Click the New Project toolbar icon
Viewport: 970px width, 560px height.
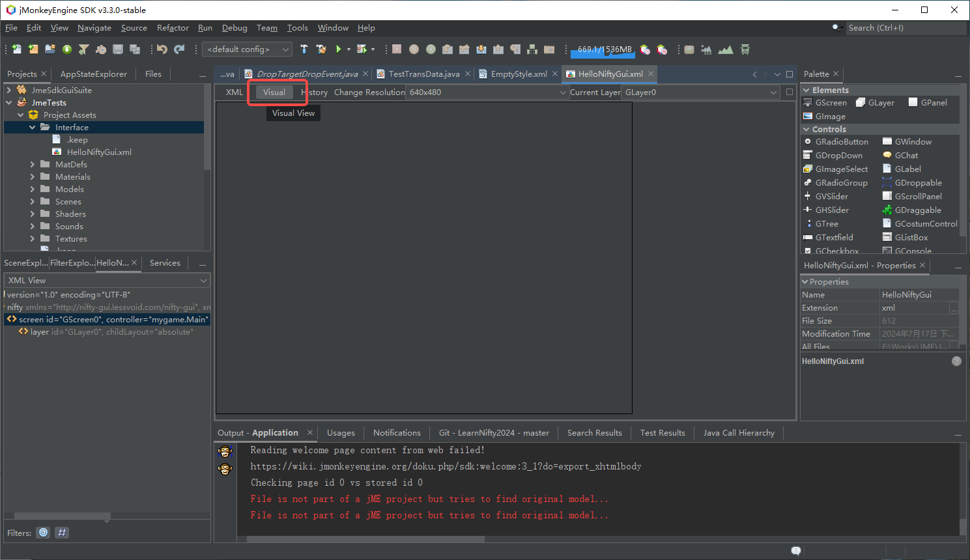(x=33, y=49)
